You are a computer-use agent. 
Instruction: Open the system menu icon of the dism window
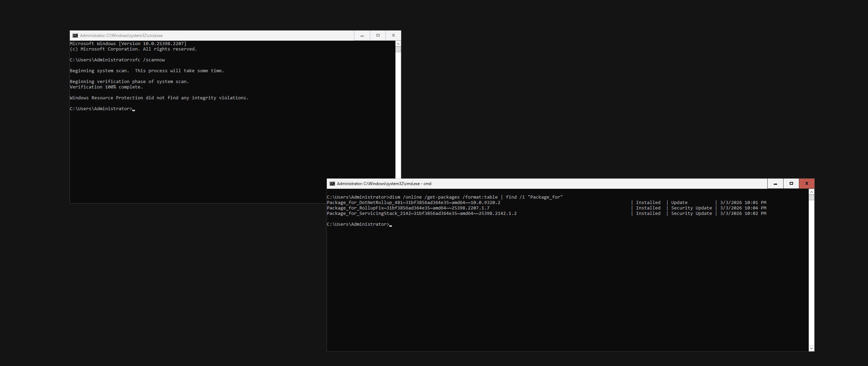pos(332,184)
